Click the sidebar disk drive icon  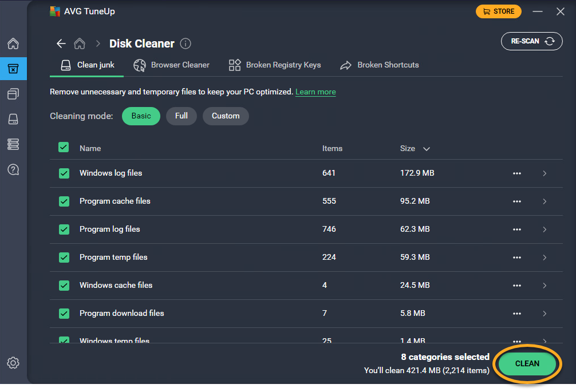pyautogui.click(x=13, y=119)
